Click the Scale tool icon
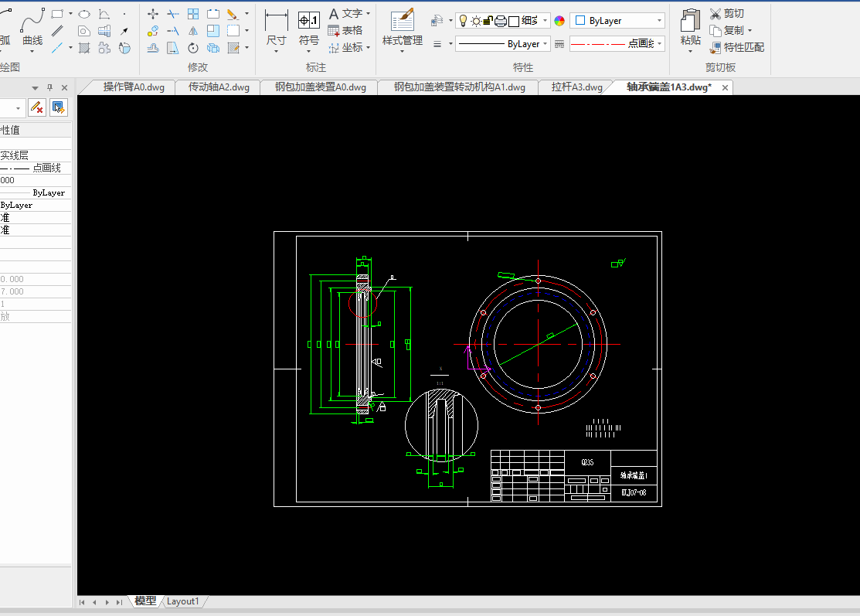 tap(213, 31)
